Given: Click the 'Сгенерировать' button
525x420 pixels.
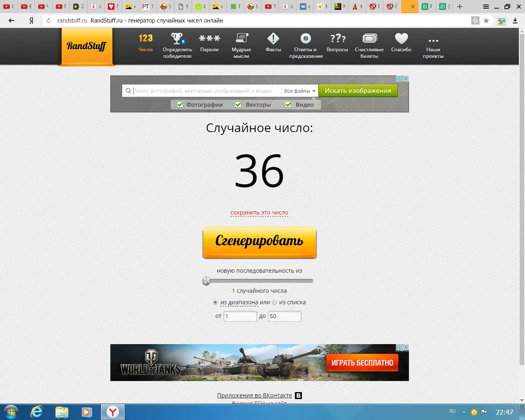Looking at the screenshot, I should pos(260,242).
